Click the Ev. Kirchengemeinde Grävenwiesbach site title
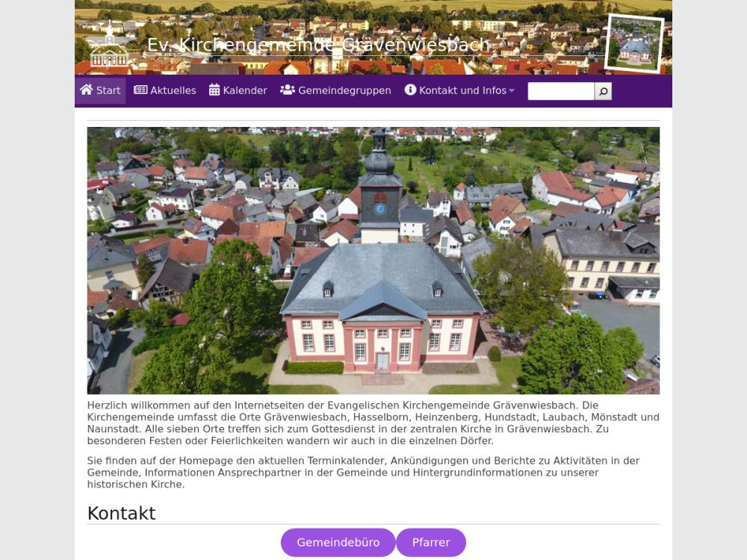Screen dimensions: 747x560 318,45
